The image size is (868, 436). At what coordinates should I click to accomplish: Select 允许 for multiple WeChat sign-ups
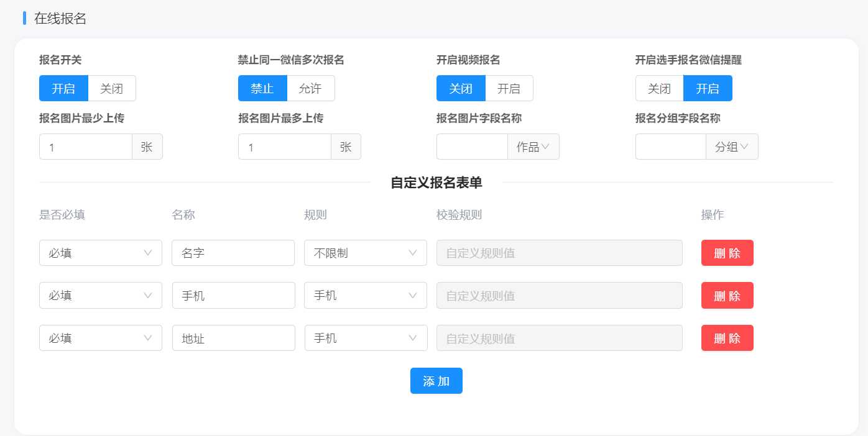pos(310,88)
